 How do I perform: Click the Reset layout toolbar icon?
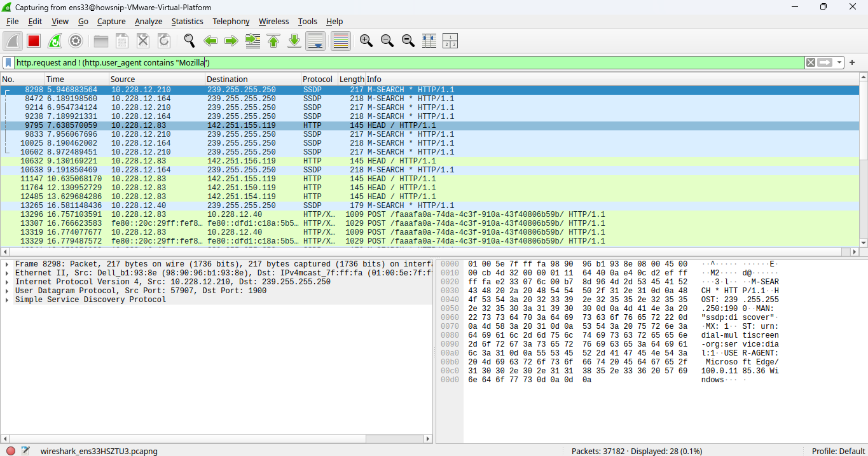[450, 41]
